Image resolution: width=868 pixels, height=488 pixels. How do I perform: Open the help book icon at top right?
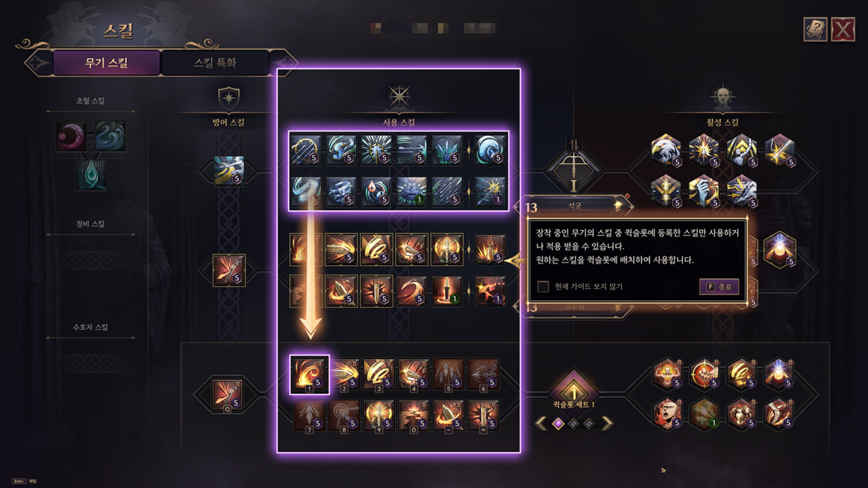click(x=815, y=29)
